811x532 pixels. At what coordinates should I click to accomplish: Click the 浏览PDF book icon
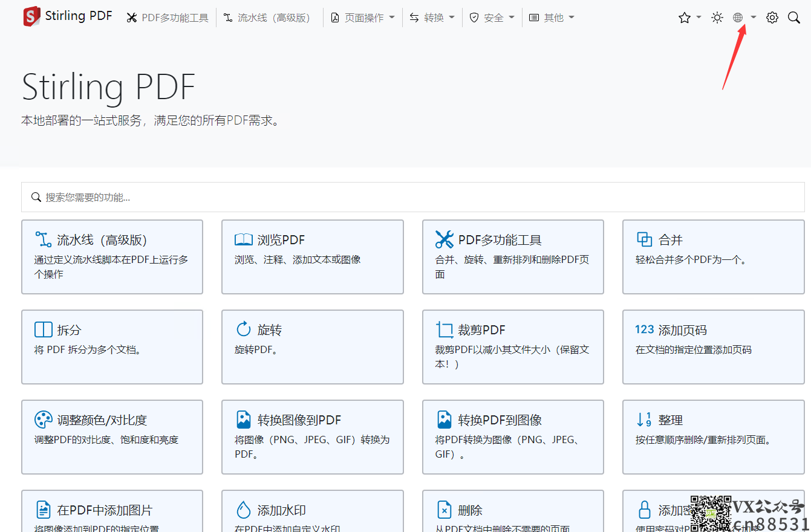pos(243,240)
